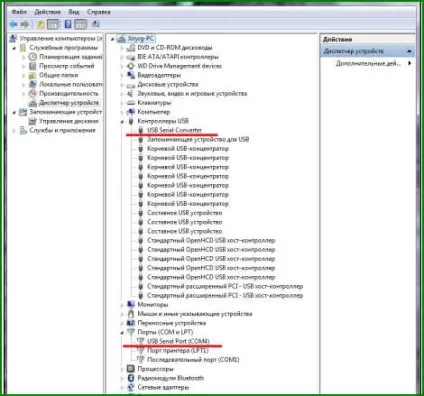Select Последовательный порт (COM1)
The image size is (424, 396).
click(x=193, y=360)
